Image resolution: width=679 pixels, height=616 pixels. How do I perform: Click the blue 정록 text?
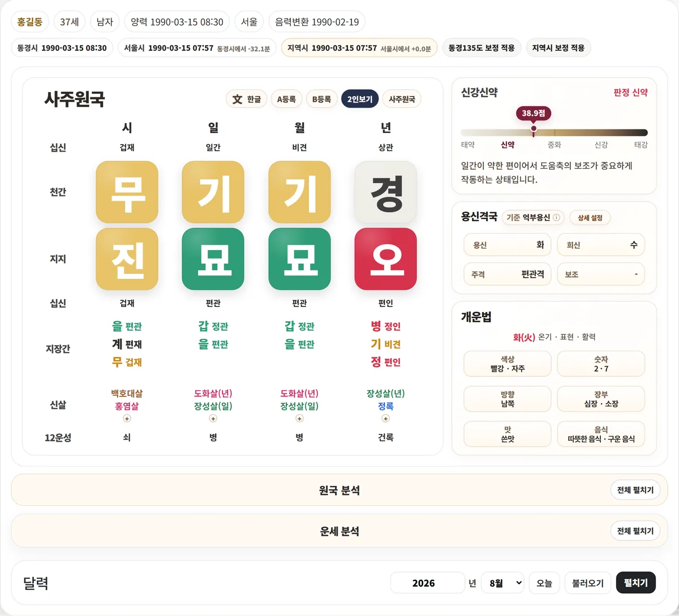coord(385,406)
